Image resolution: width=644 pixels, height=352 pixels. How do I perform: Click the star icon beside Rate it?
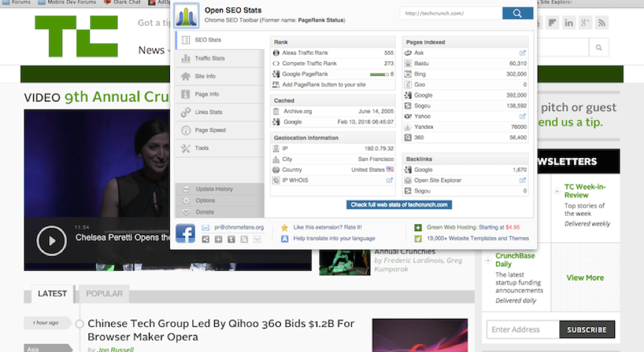pos(284,227)
